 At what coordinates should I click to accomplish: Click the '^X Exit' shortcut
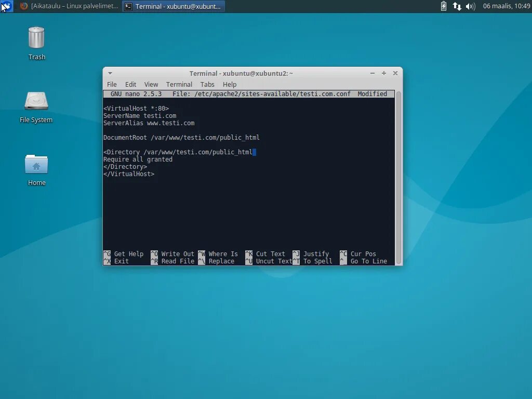tap(116, 261)
